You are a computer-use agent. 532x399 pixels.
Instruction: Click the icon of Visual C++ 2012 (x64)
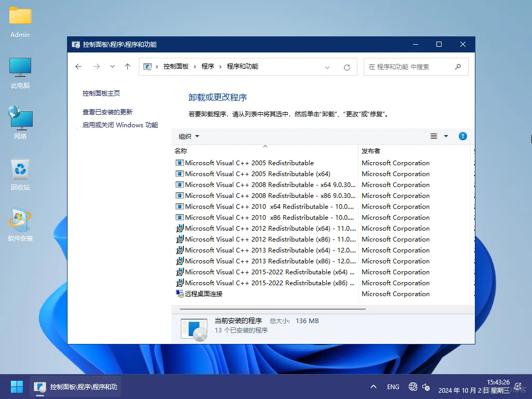click(179, 229)
